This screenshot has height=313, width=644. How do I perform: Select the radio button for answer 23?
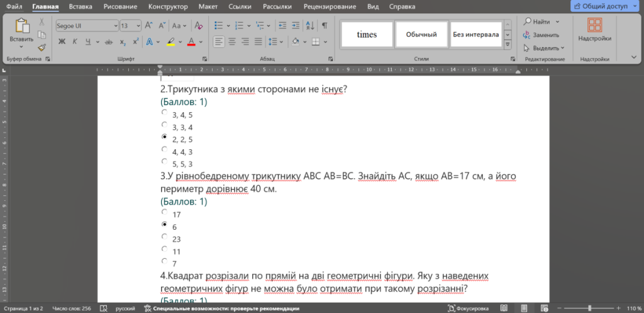tap(164, 237)
